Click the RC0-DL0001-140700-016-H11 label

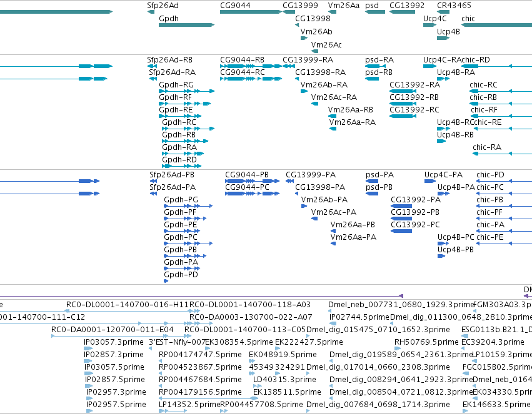pyautogui.click(x=128, y=305)
